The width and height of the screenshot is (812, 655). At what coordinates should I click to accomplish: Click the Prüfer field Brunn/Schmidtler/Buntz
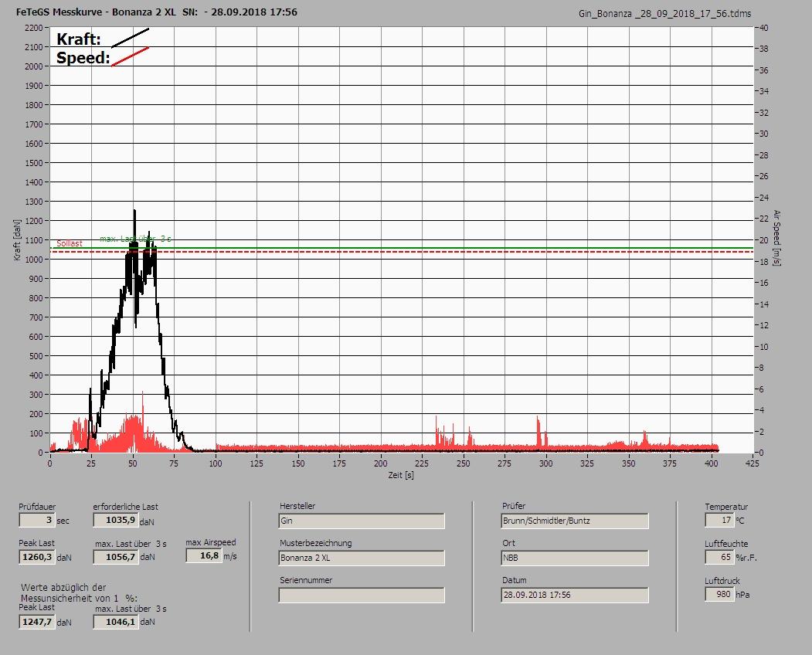tap(575, 521)
